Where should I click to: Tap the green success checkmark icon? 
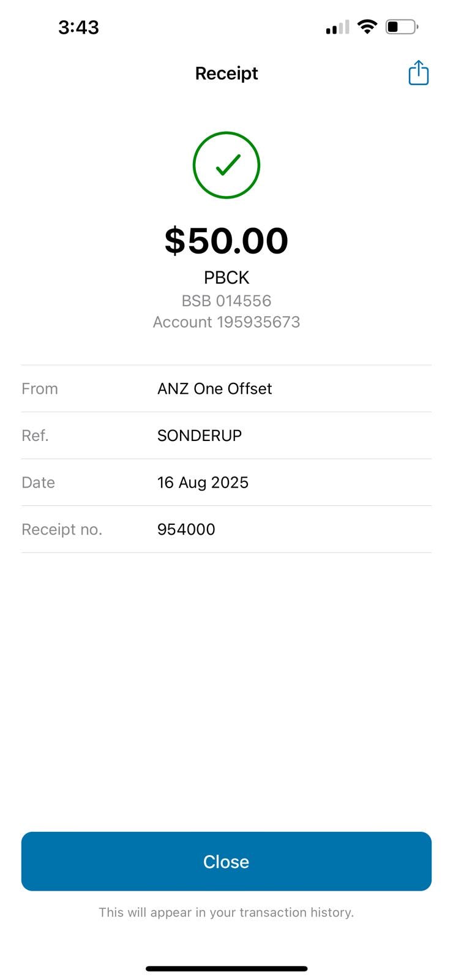226,165
